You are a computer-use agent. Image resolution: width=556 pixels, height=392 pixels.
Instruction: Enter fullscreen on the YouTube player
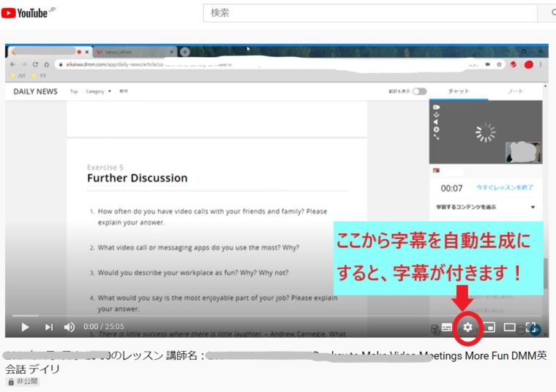point(531,327)
